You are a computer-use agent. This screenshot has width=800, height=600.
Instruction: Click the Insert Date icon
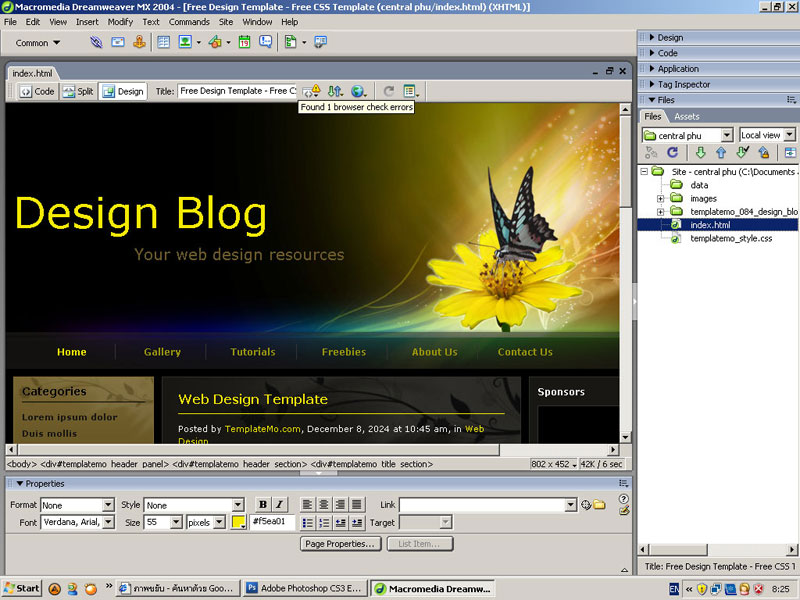tap(244, 42)
